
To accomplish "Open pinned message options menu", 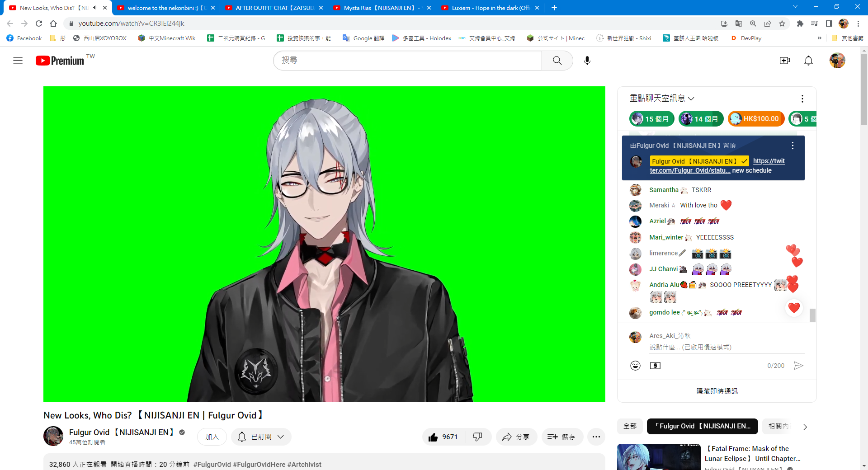I will (x=792, y=146).
